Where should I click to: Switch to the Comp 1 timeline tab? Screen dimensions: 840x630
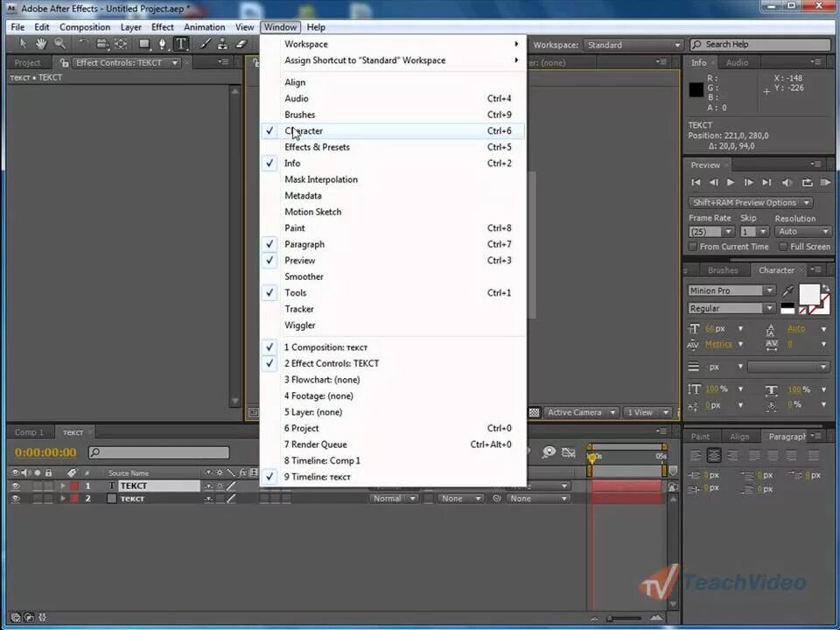tap(28, 431)
